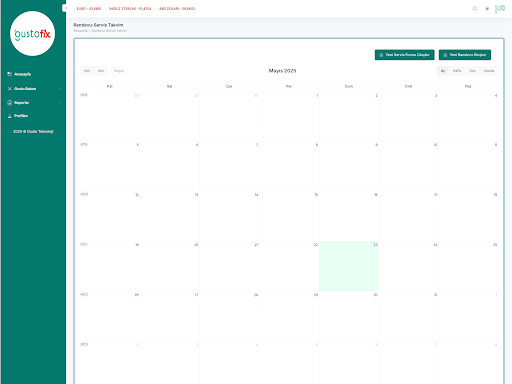Select May 31 day cell
This screenshot has height=384, width=512.
tap(409, 316)
